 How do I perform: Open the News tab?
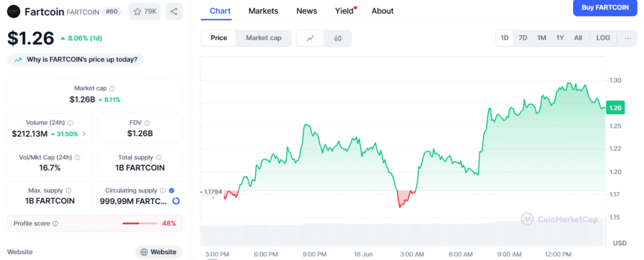(307, 11)
